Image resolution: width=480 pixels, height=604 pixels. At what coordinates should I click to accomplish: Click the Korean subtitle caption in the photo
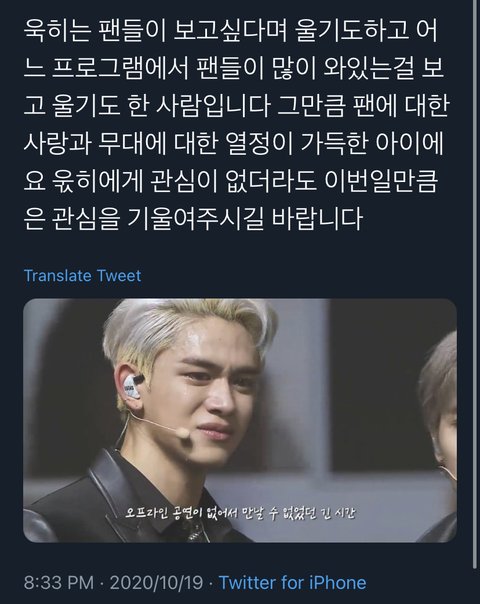pyautogui.click(x=239, y=514)
